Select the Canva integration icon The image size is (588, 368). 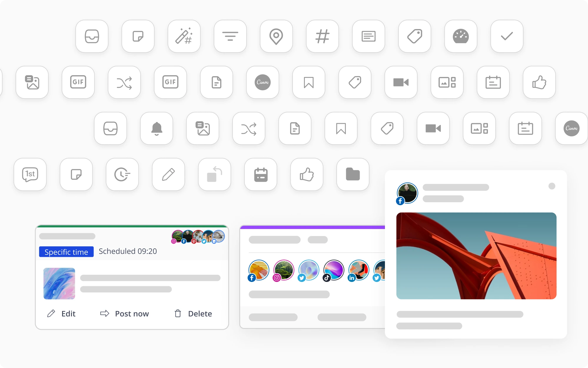tap(263, 82)
